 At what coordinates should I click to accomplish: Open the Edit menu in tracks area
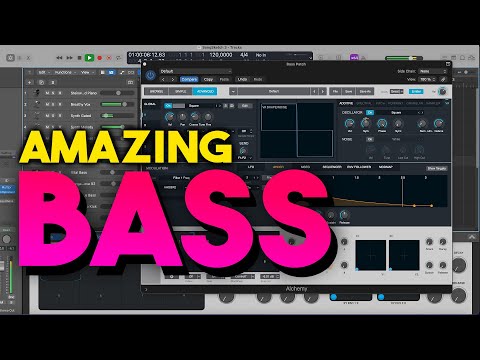click(x=43, y=72)
